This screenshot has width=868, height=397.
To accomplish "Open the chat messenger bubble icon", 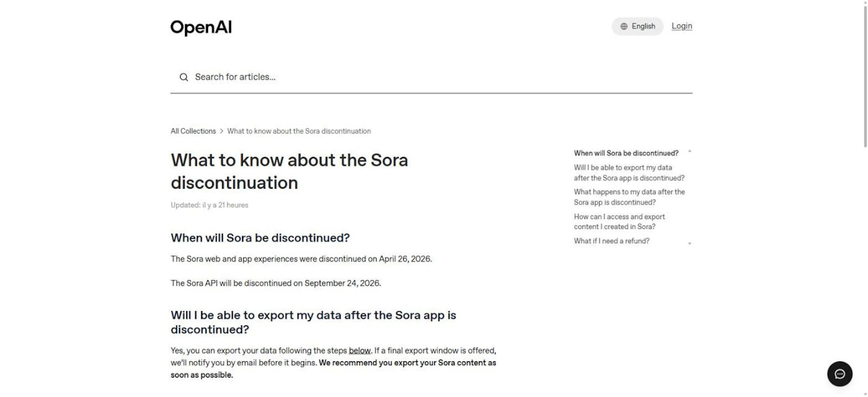I will click(x=839, y=374).
